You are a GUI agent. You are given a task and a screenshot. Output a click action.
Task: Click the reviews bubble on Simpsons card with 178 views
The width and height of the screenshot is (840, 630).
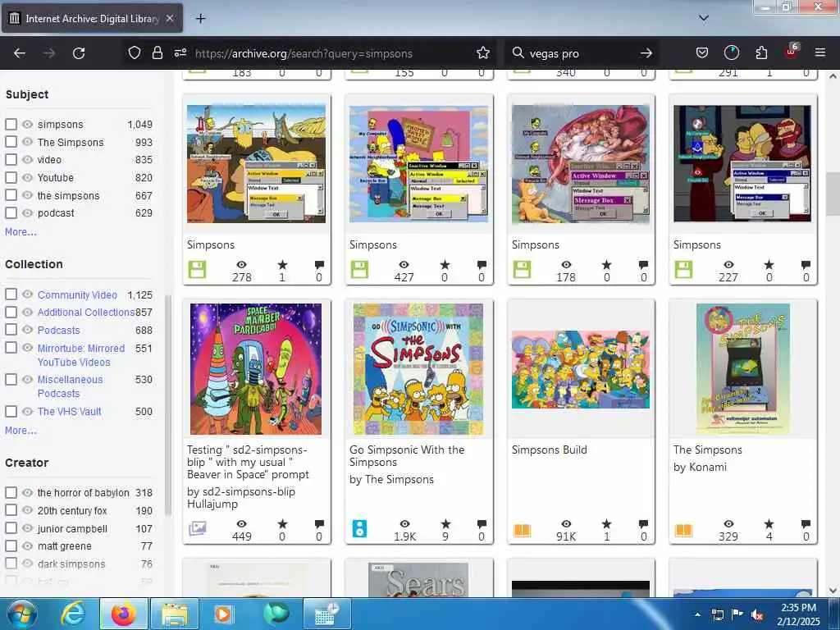coord(643,265)
